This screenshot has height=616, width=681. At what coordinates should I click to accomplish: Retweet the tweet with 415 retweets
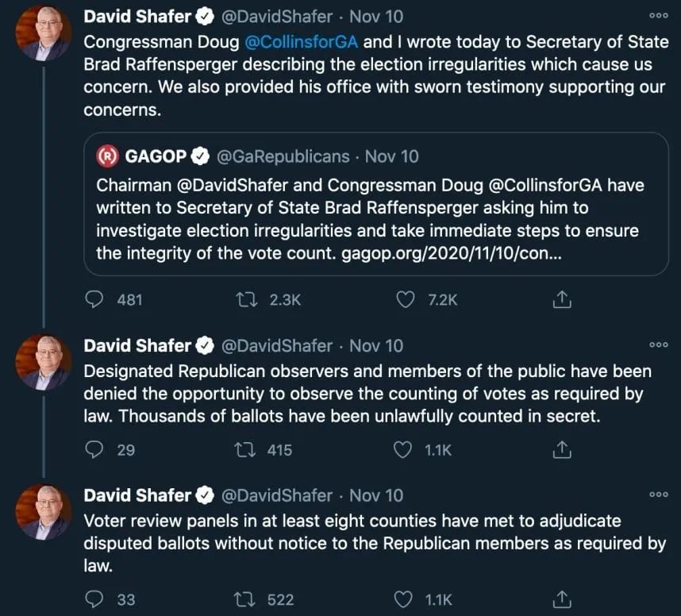(247, 449)
